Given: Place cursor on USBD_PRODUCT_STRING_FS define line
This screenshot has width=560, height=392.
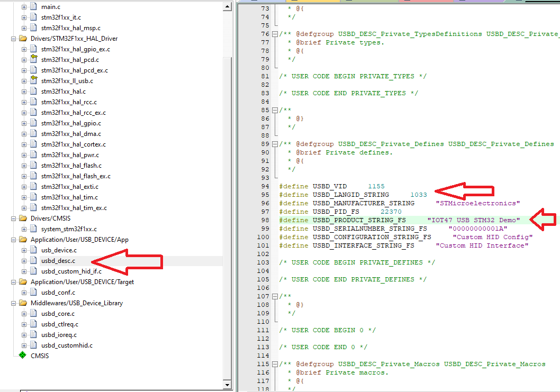Looking at the screenshot, I should (x=359, y=220).
